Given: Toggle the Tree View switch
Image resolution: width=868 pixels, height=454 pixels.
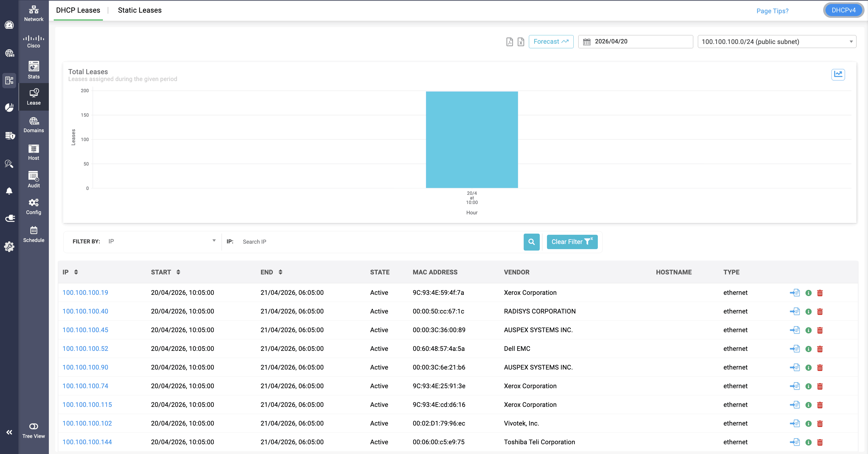Looking at the screenshot, I should point(33,426).
